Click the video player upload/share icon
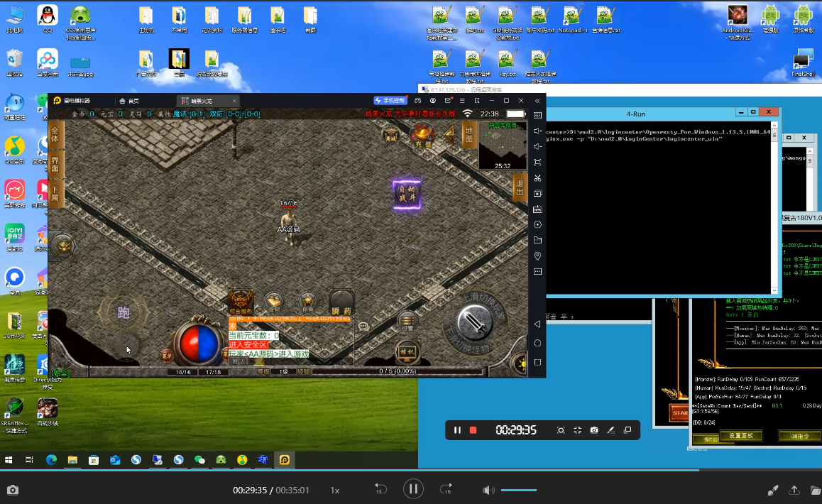Viewport: 822px width, 504px height. [794, 490]
